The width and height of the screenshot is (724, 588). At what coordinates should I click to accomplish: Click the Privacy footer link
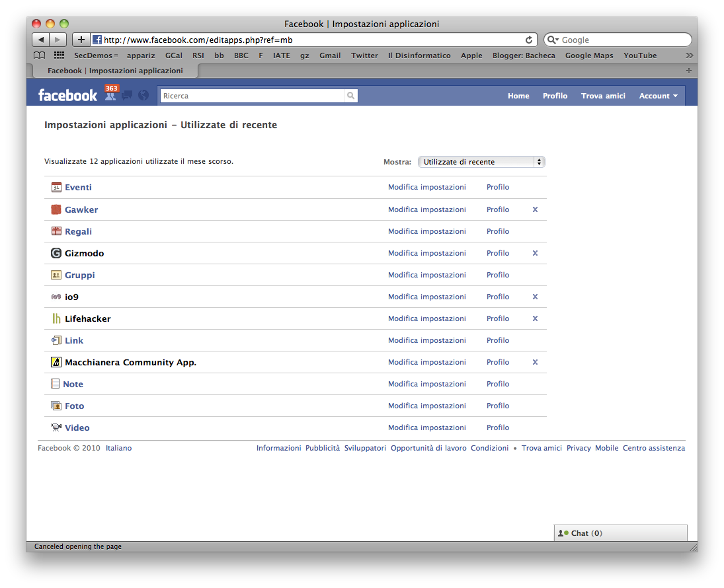click(x=579, y=448)
